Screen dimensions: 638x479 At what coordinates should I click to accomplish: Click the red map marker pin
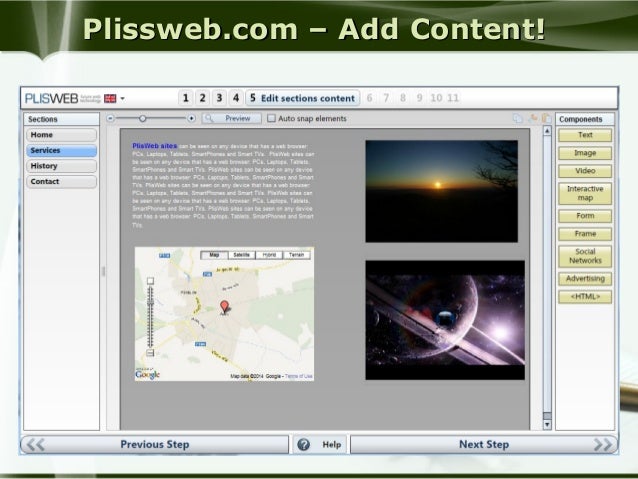pos(224,306)
